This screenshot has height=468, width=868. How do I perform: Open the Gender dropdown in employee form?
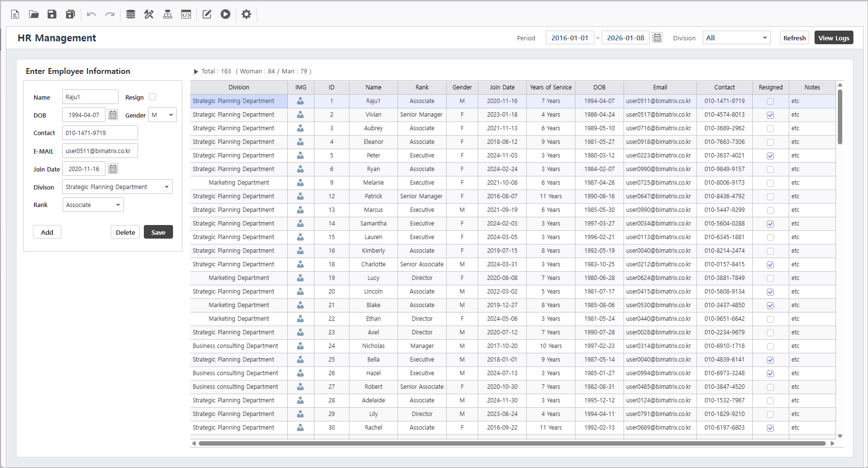[x=162, y=115]
